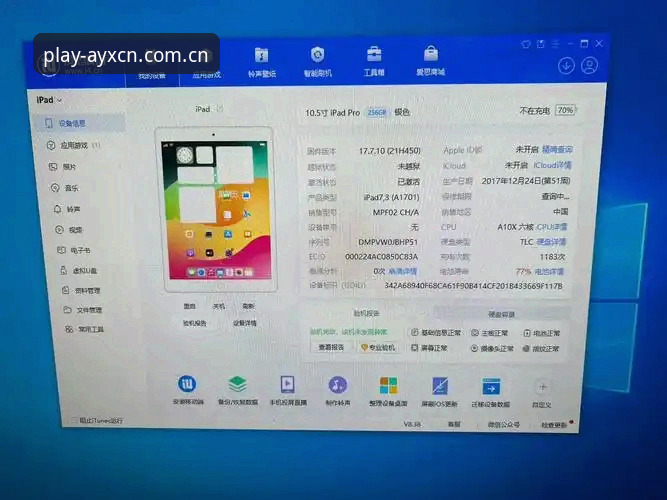
Task: Open 验机报告 under the device image
Action: pos(194,323)
